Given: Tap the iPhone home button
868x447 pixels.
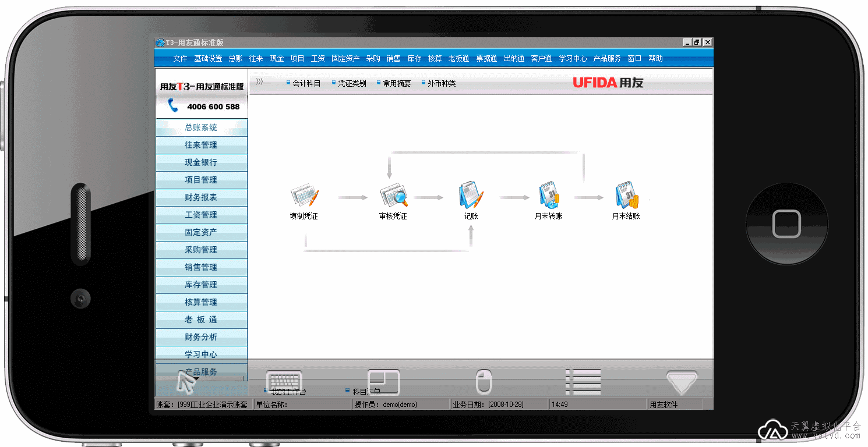Looking at the screenshot, I should (786, 223).
